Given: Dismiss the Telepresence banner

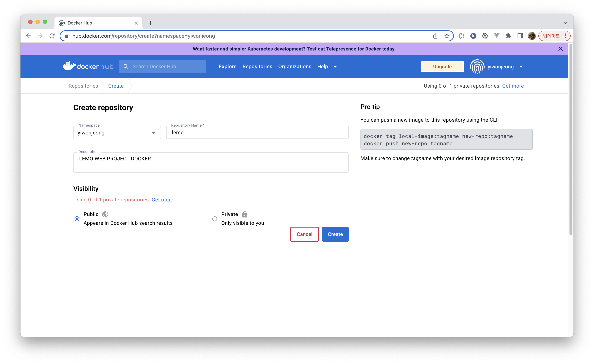Looking at the screenshot, I should 561,49.
